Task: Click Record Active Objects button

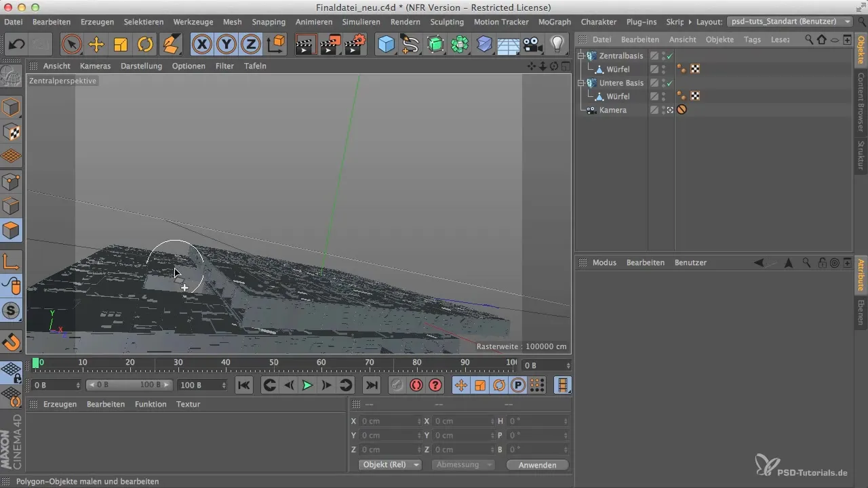Action: coord(397,385)
